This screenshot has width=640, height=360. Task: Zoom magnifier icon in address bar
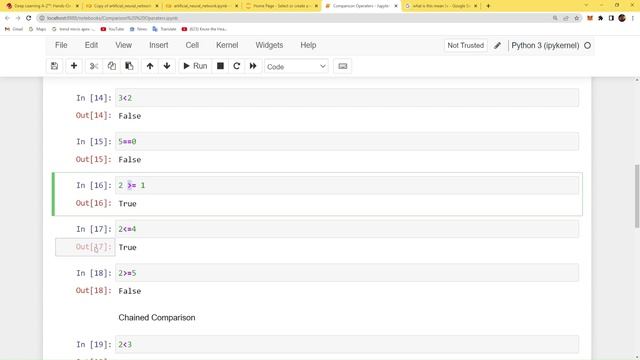point(555,18)
